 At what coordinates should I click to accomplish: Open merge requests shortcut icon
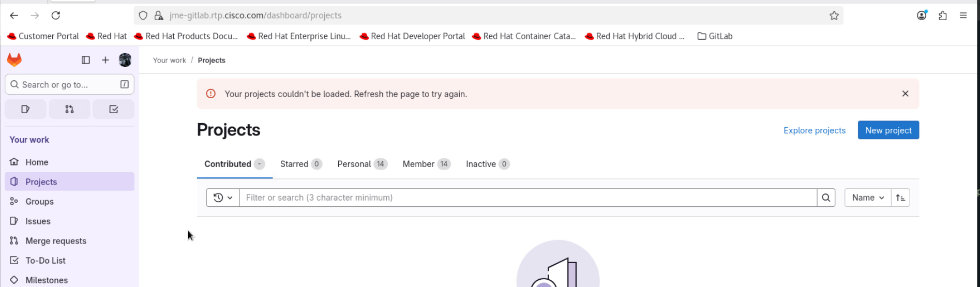[x=69, y=109]
